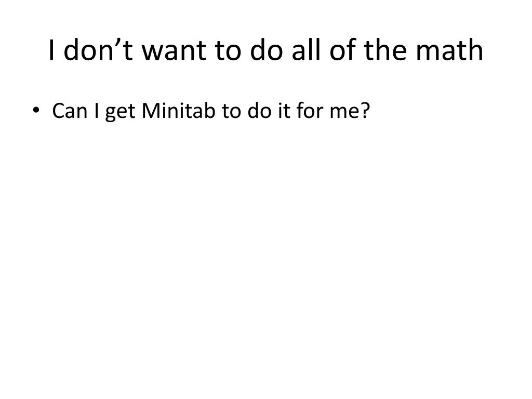Click the slide title text
Image resolution: width=532 pixels, height=399 pixels.
(266, 50)
